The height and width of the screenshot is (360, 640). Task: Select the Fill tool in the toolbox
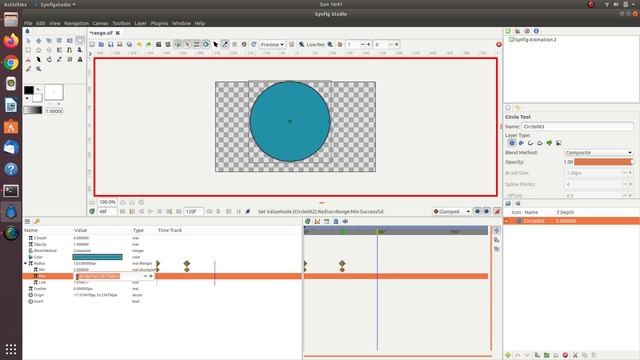click(49, 60)
